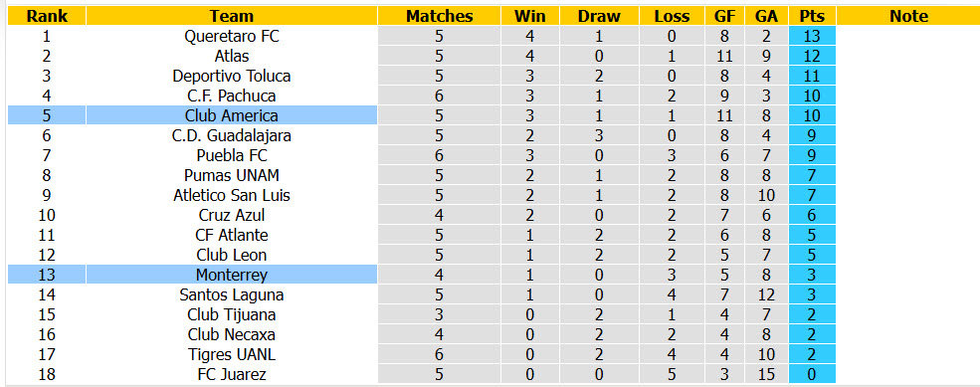Click the Atlas team name
980x387 pixels.
click(232, 57)
